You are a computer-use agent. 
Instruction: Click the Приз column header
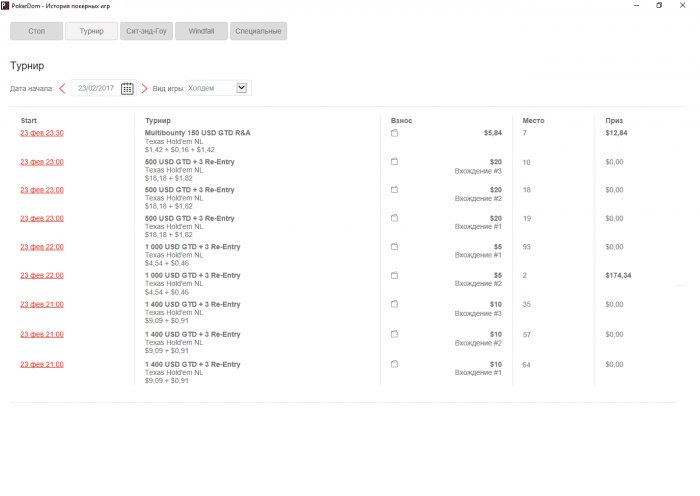(x=614, y=121)
